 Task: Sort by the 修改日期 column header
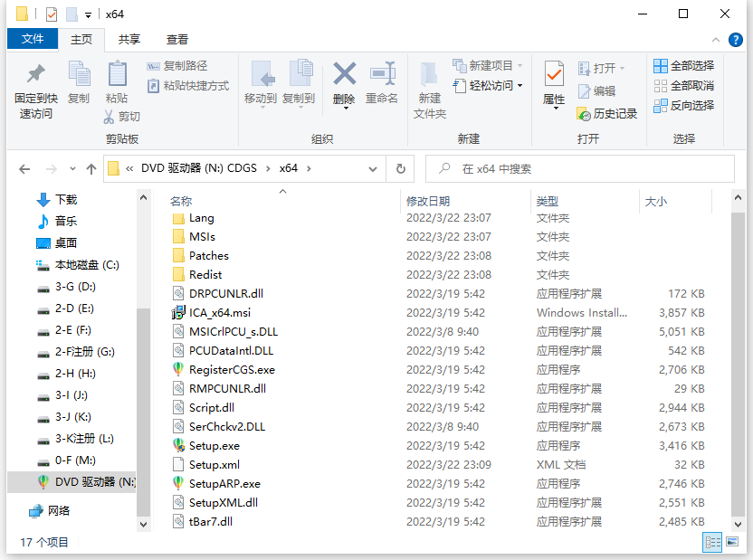tap(428, 201)
